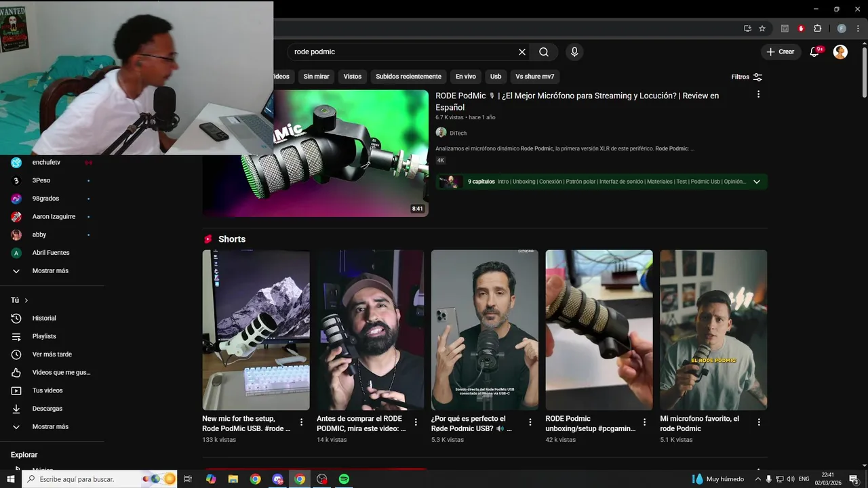Open options for 'New mic for the setup' short
Viewport: 868px width, 488px height.
pos(301,422)
